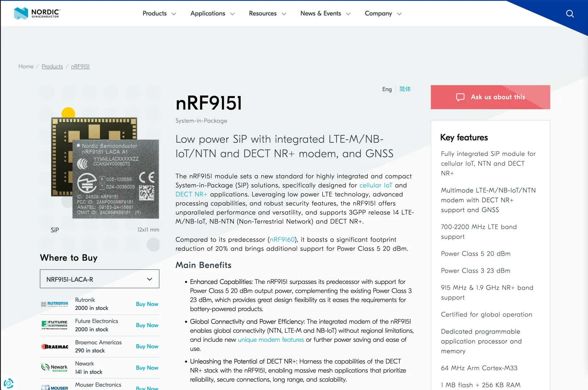
Task: Open the cookie settings icon
Action: pyautogui.click(x=8, y=383)
